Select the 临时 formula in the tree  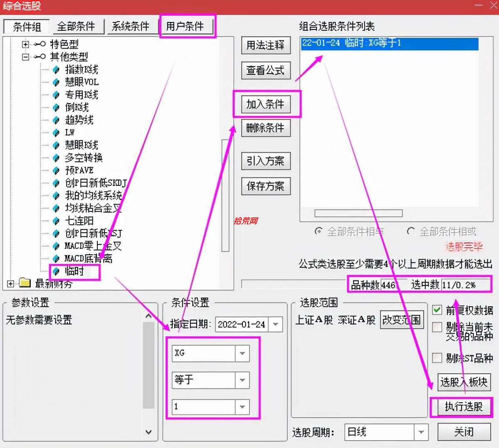pyautogui.click(x=74, y=271)
